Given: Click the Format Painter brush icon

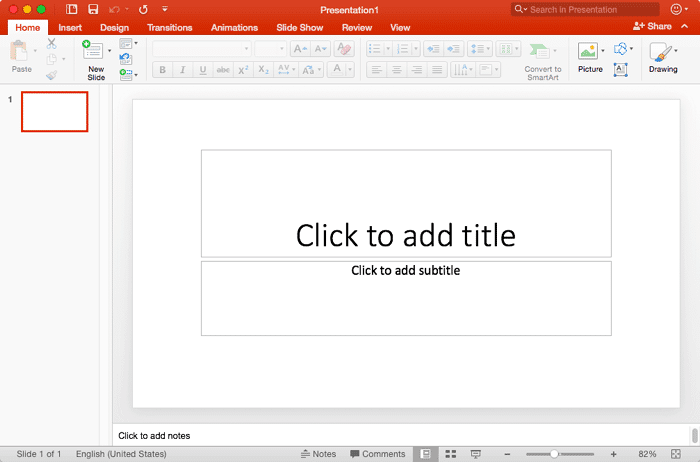Looking at the screenshot, I should [x=51, y=75].
